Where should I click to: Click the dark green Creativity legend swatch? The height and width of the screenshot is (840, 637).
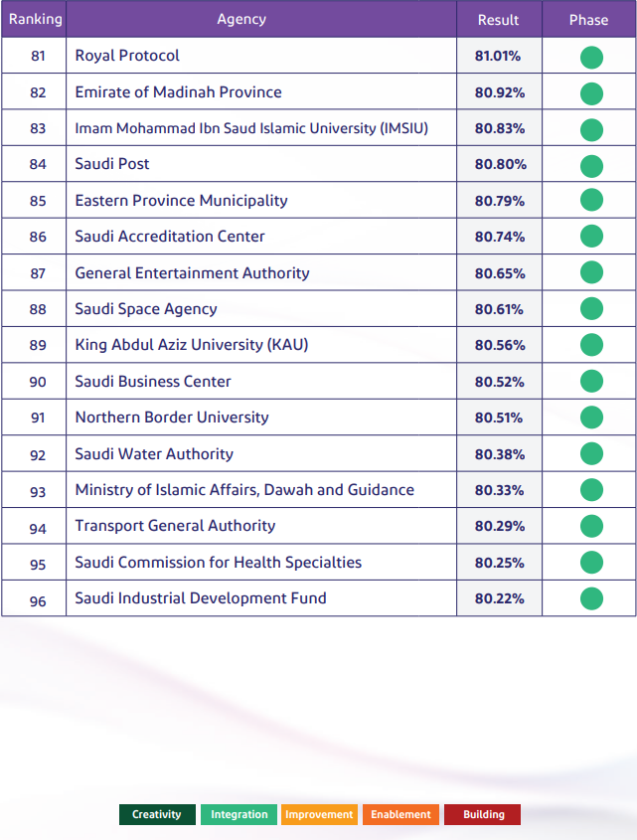click(x=157, y=815)
